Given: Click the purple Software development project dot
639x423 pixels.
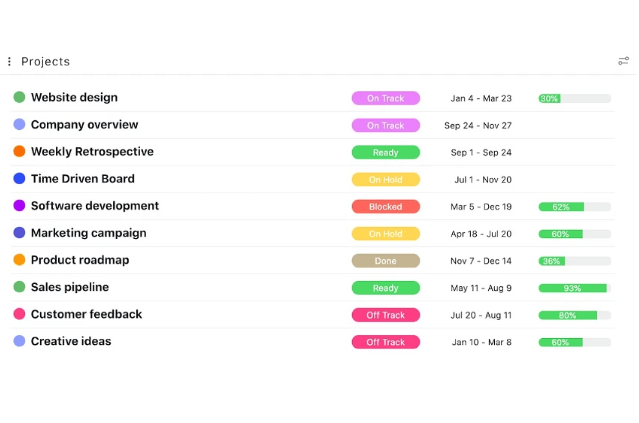Looking at the screenshot, I should [x=19, y=206].
